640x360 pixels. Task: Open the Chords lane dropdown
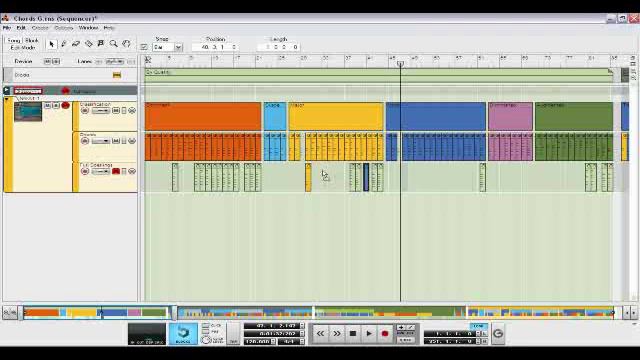(x=101, y=141)
